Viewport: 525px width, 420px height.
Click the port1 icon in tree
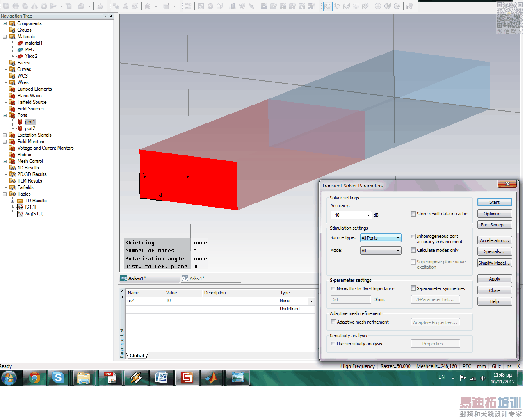click(x=21, y=122)
